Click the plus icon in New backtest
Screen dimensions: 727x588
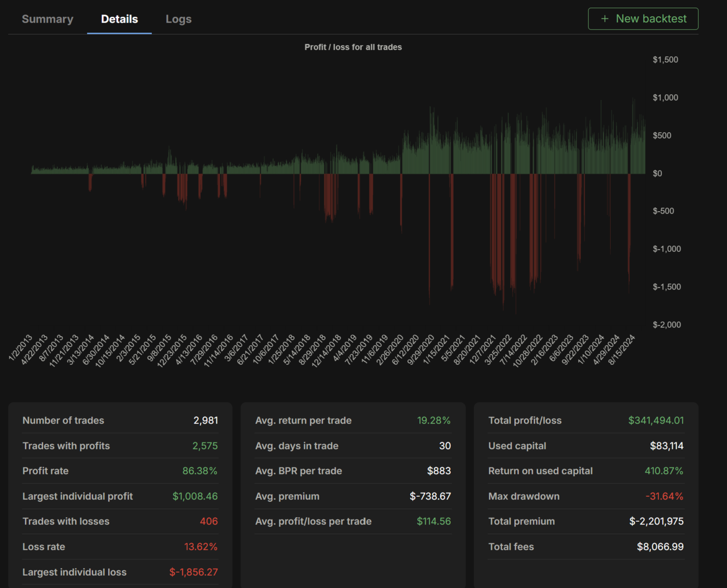tap(605, 19)
